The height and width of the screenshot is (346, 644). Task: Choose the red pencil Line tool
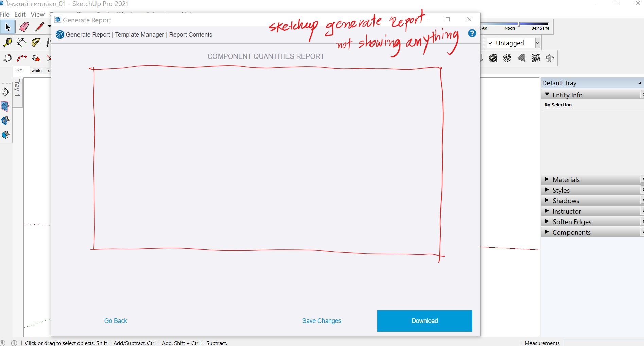(39, 27)
